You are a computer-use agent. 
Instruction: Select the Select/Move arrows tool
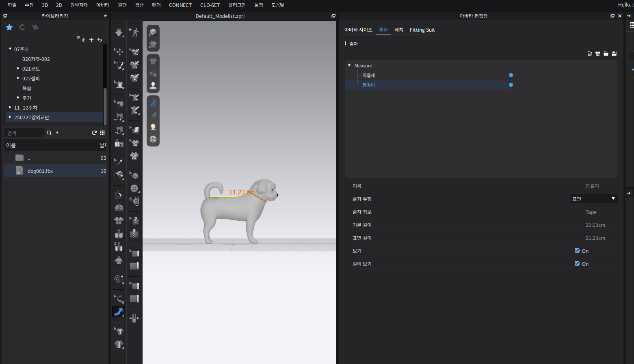pos(119,52)
